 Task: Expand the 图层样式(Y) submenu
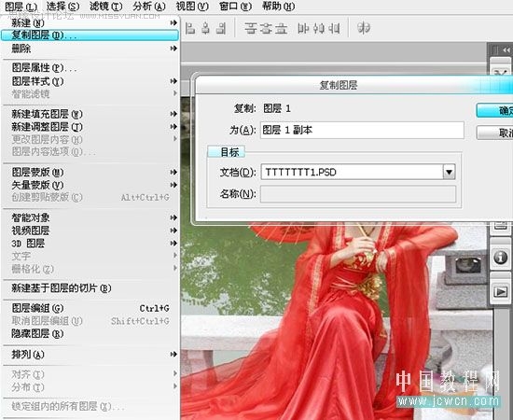click(x=90, y=81)
